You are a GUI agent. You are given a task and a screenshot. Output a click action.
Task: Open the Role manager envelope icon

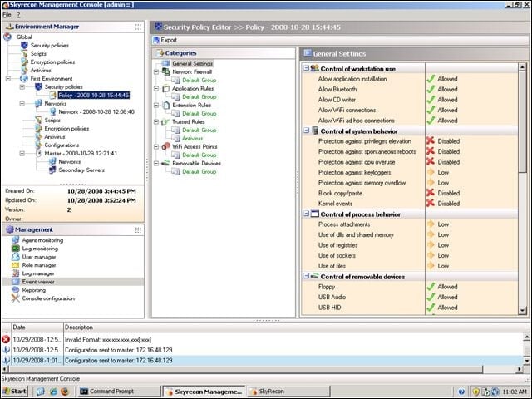(x=15, y=265)
